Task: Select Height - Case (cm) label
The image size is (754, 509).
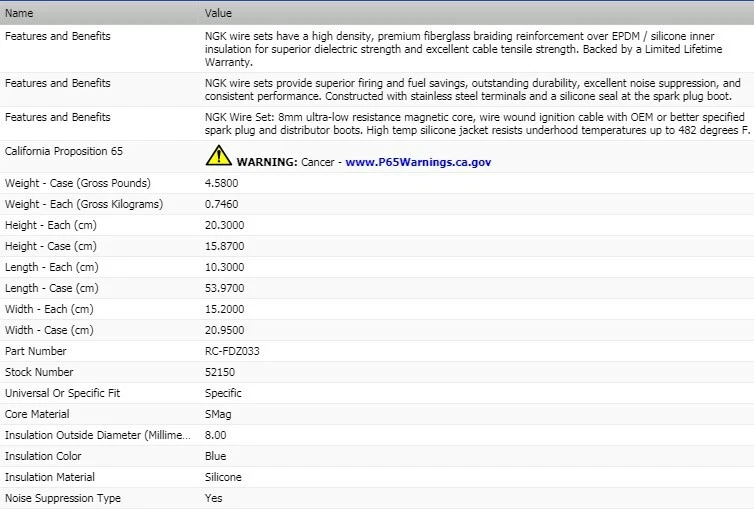Action: (50, 246)
